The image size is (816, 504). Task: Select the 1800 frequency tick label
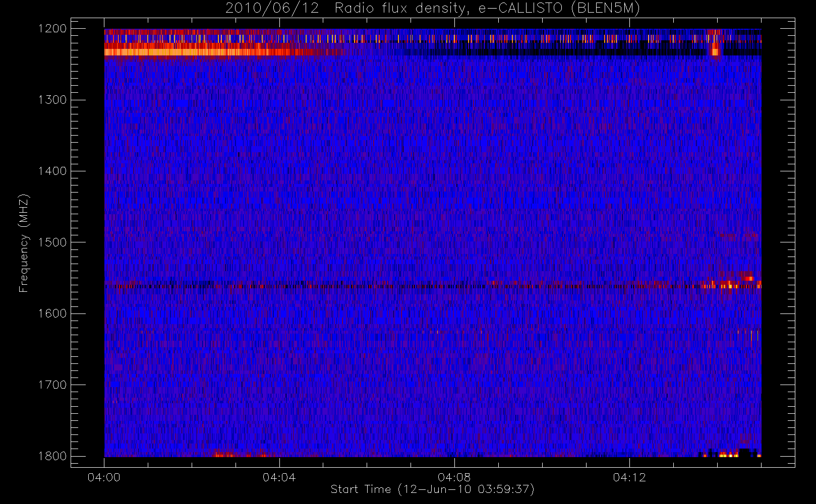pos(52,456)
